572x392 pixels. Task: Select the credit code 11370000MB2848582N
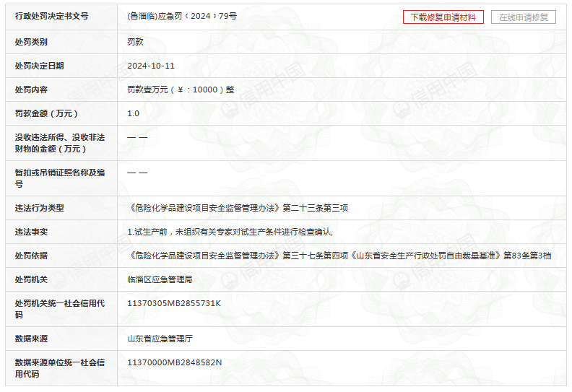coord(175,362)
